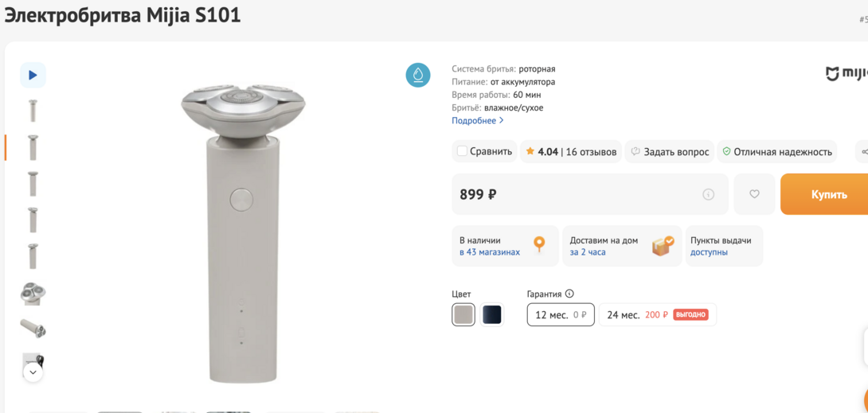
Task: Play the product video thumbnail
Action: click(33, 75)
